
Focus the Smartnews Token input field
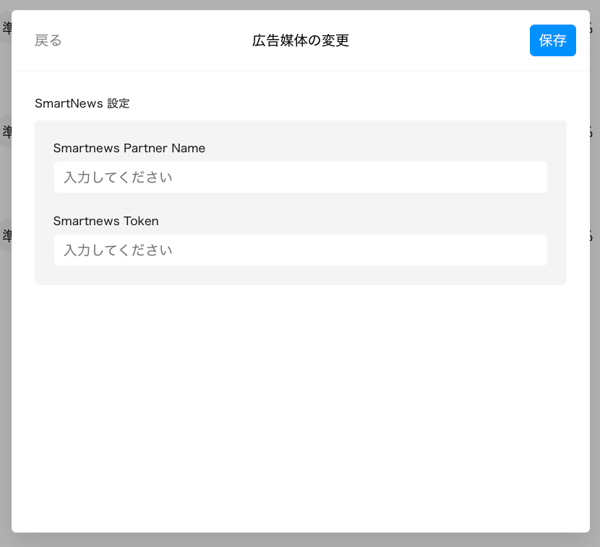coord(300,250)
